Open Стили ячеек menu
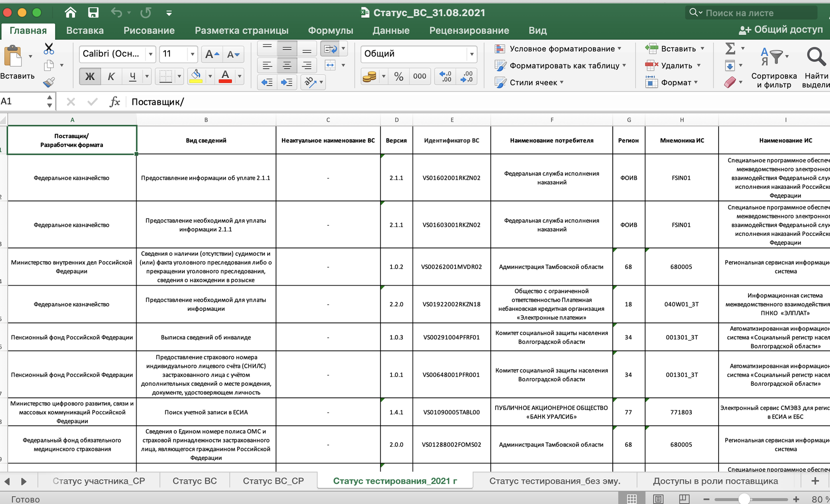 point(529,82)
